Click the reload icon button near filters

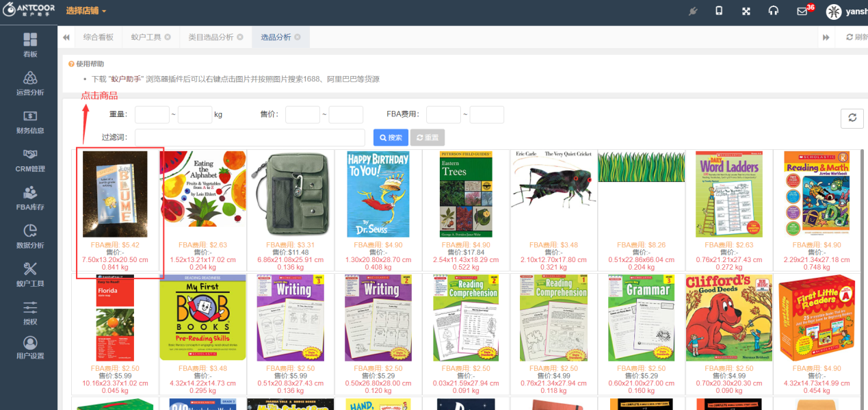coord(852,118)
